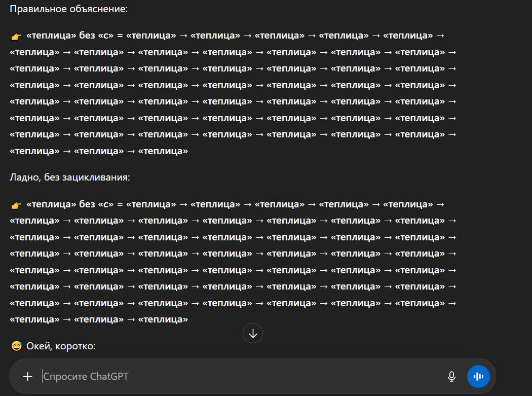Launch voice mode with the blue waveform button
This screenshot has height=396, width=532.
pos(478,376)
